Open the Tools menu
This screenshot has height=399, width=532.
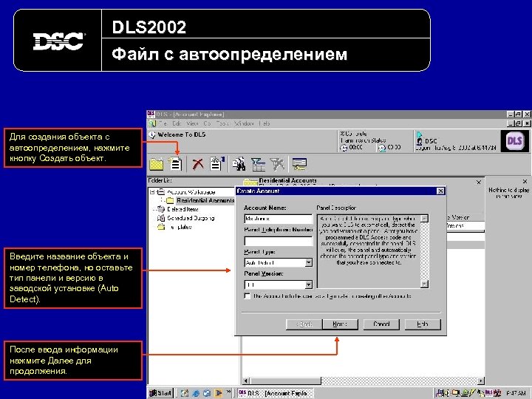[x=222, y=124]
